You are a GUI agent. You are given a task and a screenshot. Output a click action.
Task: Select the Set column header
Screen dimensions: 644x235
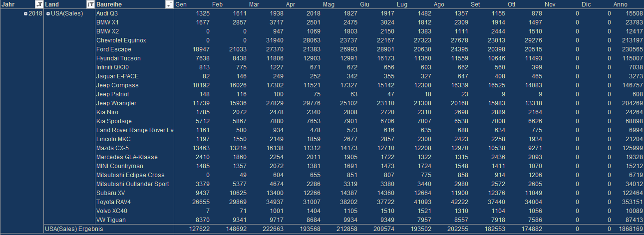(475, 4)
